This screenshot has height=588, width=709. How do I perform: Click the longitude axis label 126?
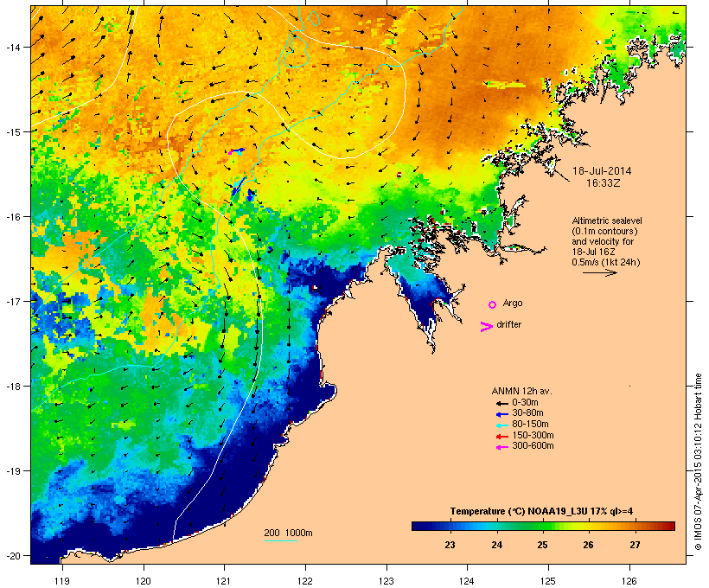click(x=629, y=581)
